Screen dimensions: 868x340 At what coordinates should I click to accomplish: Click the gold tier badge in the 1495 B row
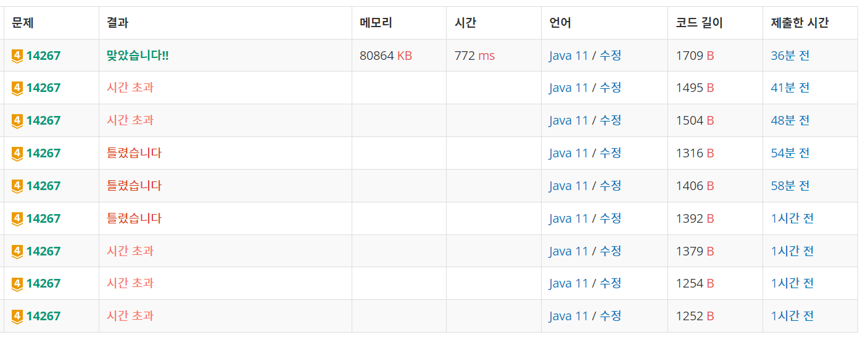click(x=17, y=88)
